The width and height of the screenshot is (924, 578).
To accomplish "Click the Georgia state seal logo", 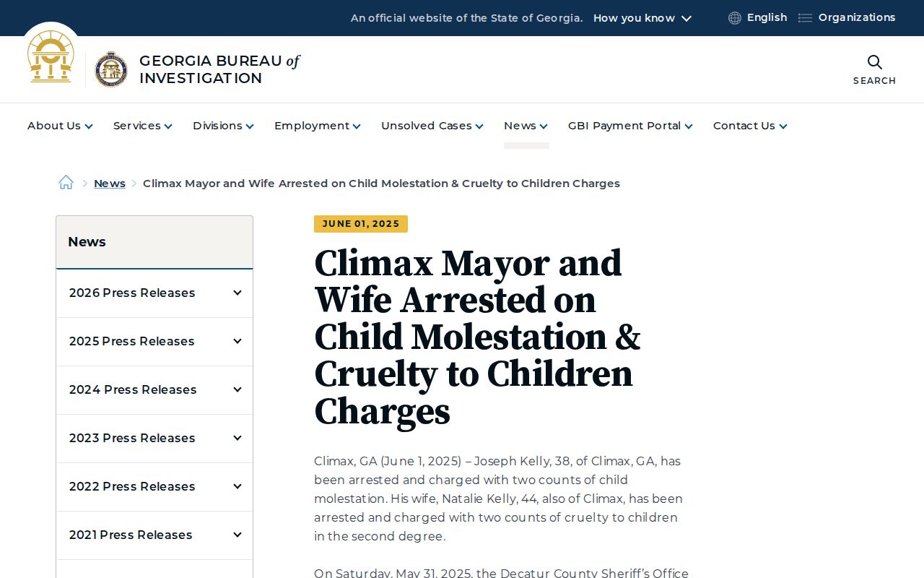I will point(51,56).
